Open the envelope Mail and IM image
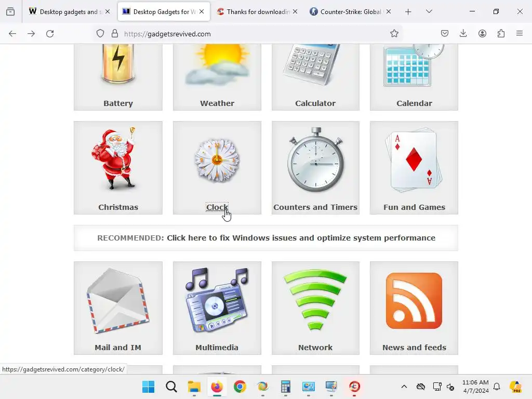Viewport: 532px width, 399px height. 118,301
